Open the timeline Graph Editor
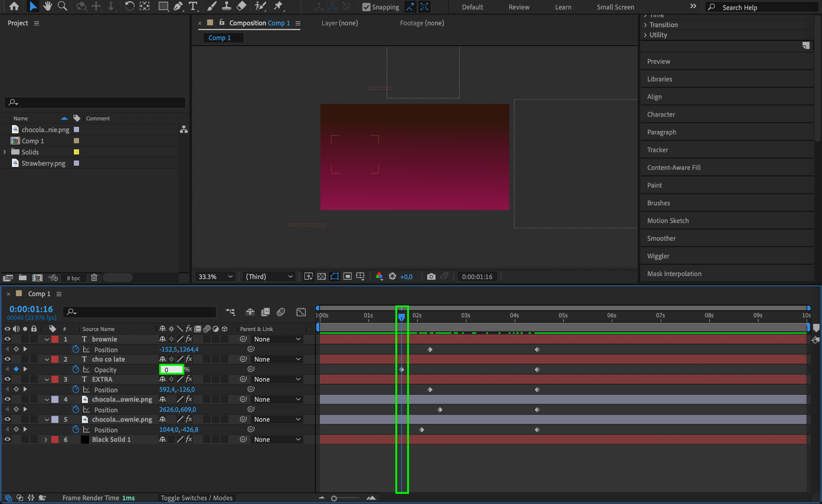Viewport: 822px width, 504px height. tap(301, 312)
